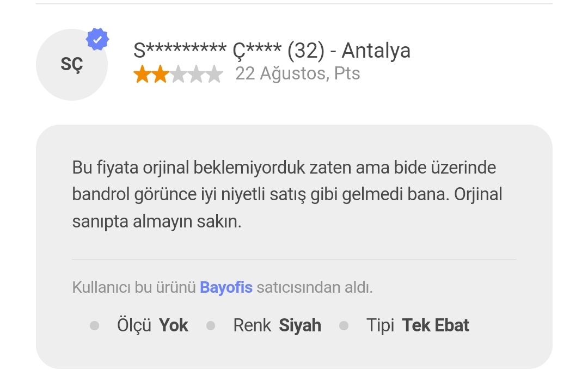Click the fourth gray star
The height and width of the screenshot is (370, 588).
[197, 74]
